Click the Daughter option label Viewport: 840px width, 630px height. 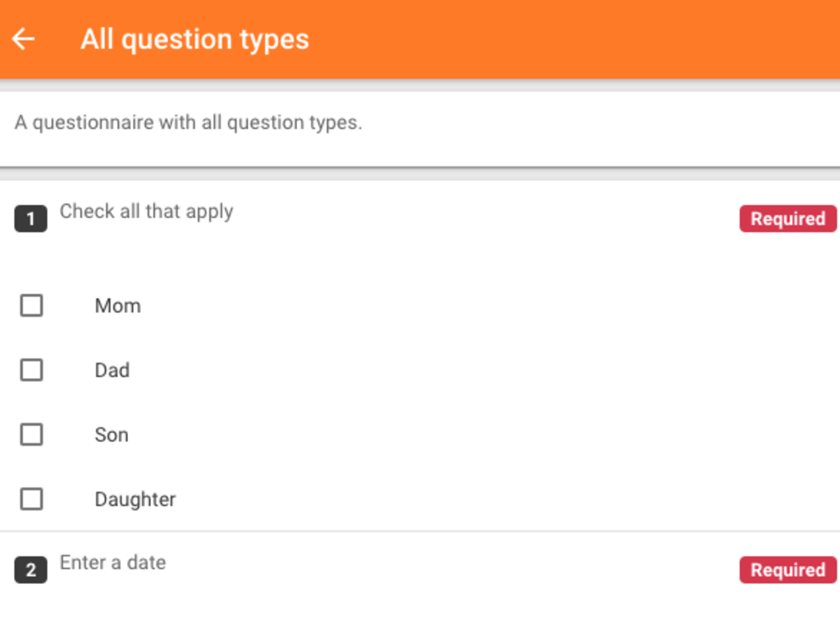click(135, 498)
